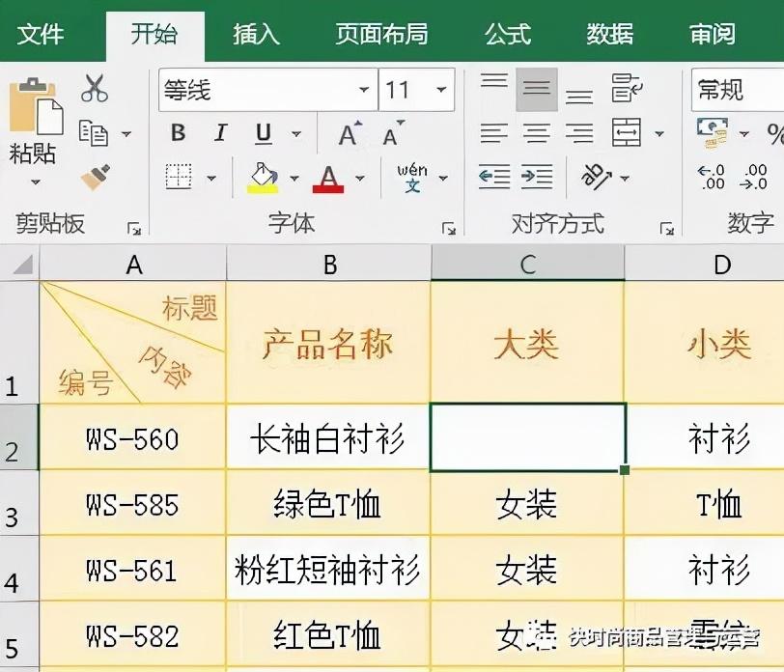Click the Accounting number format icon

point(713,133)
